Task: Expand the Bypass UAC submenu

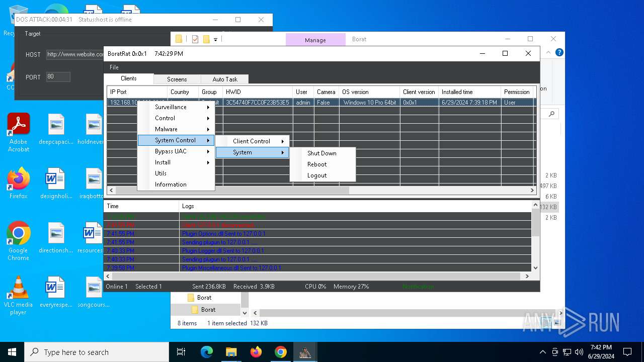Action: (176, 151)
